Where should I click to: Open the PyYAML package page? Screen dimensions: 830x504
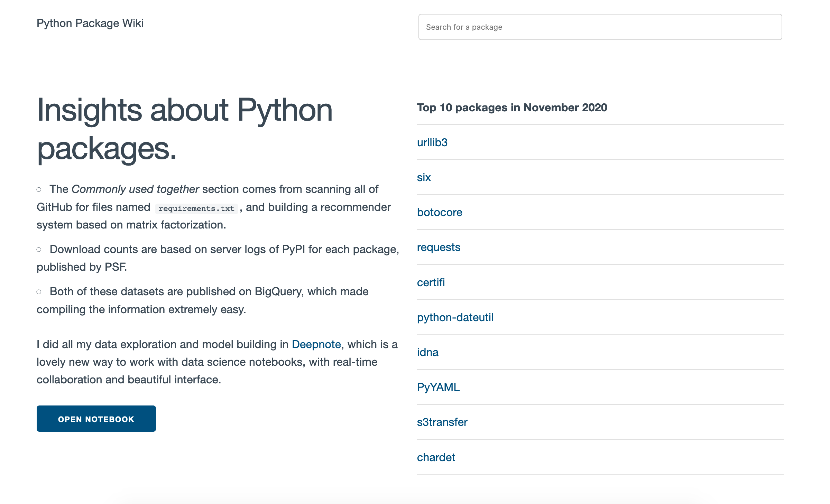(439, 387)
